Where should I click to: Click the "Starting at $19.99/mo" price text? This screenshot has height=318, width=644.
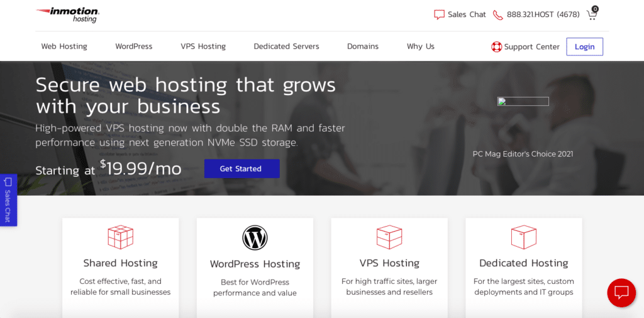coord(108,168)
